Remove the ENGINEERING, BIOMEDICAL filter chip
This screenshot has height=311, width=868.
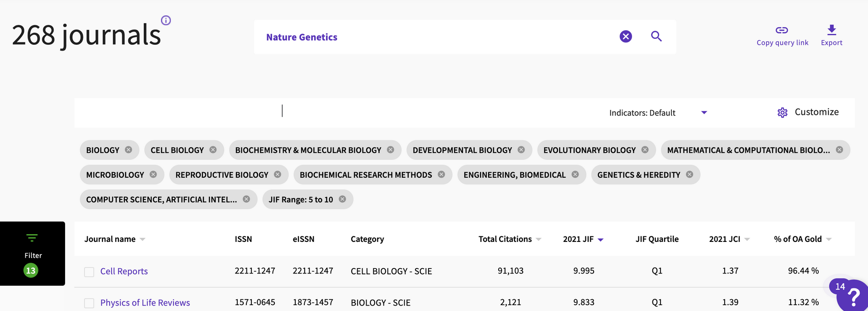(575, 174)
